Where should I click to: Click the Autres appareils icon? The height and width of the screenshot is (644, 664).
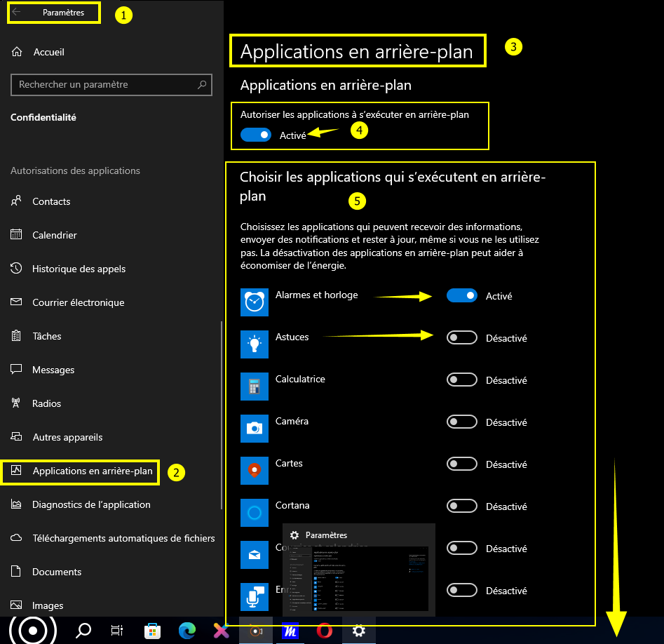coord(16,436)
